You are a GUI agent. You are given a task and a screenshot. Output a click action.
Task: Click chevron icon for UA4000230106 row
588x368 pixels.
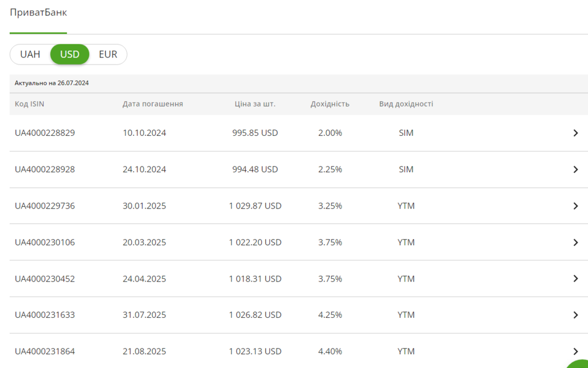pos(575,242)
